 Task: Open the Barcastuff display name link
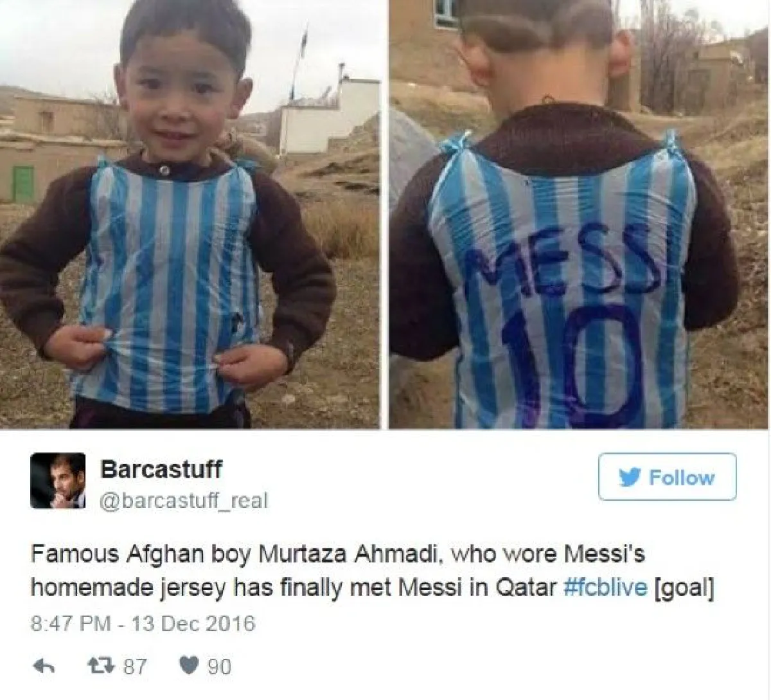pyautogui.click(x=161, y=469)
